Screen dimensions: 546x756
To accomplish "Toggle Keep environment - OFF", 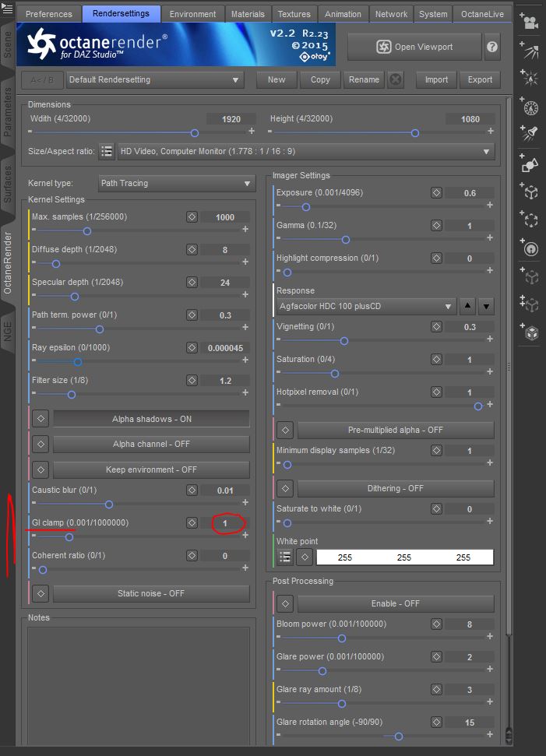I will pyautogui.click(x=151, y=469).
